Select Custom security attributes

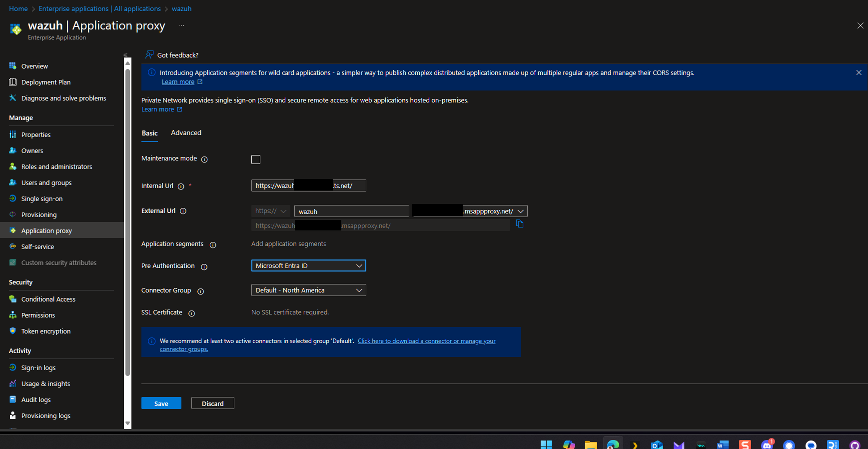[59, 262]
